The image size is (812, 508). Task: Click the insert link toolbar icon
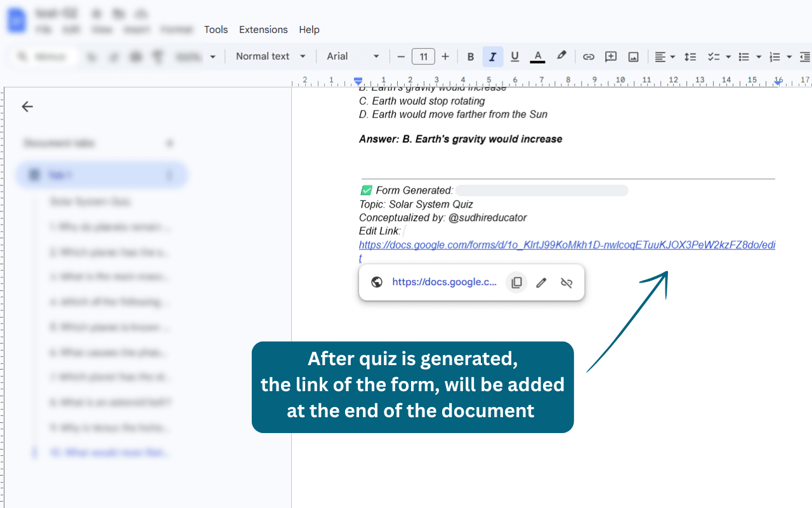click(589, 57)
